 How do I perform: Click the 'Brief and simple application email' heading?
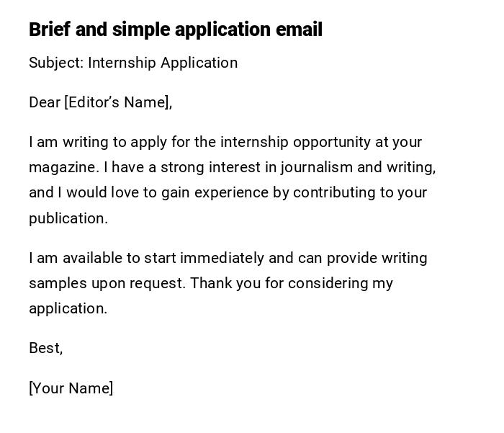tap(176, 30)
